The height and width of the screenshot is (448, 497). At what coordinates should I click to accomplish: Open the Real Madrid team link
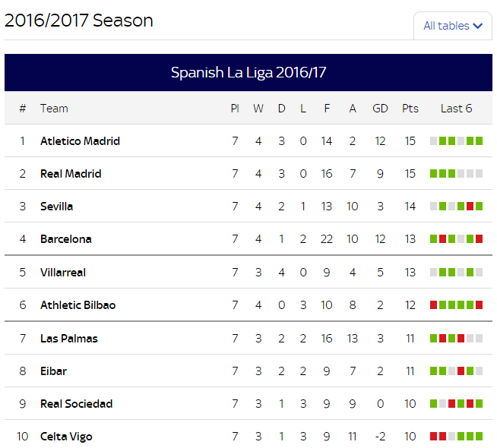point(71,173)
